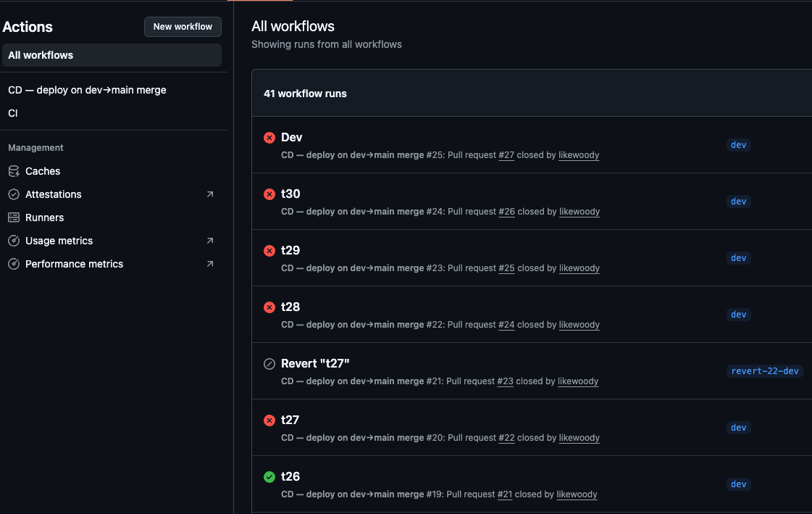Click the revert-22-dev branch label
This screenshot has height=514, width=812.
765,371
